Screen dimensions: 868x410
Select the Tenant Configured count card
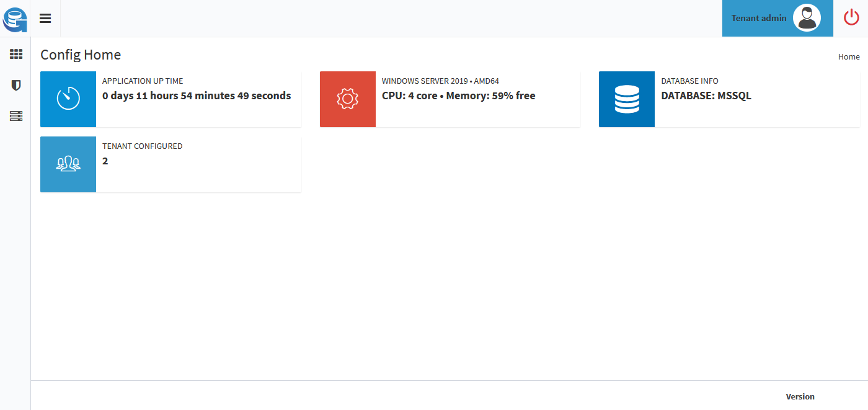tap(170, 164)
